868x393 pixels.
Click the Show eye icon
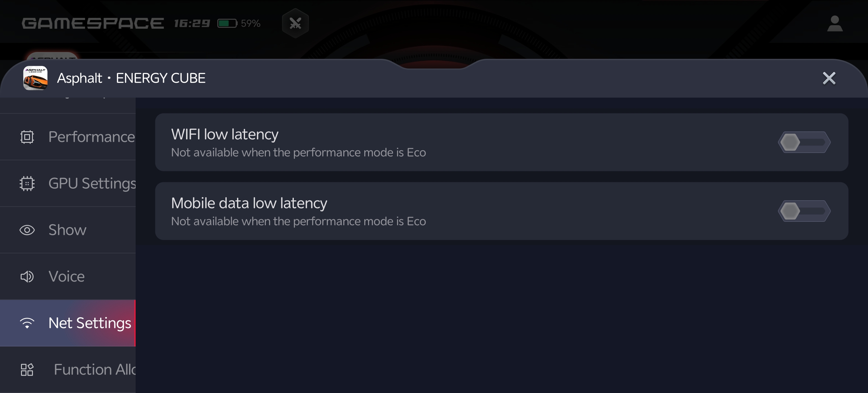tap(27, 230)
